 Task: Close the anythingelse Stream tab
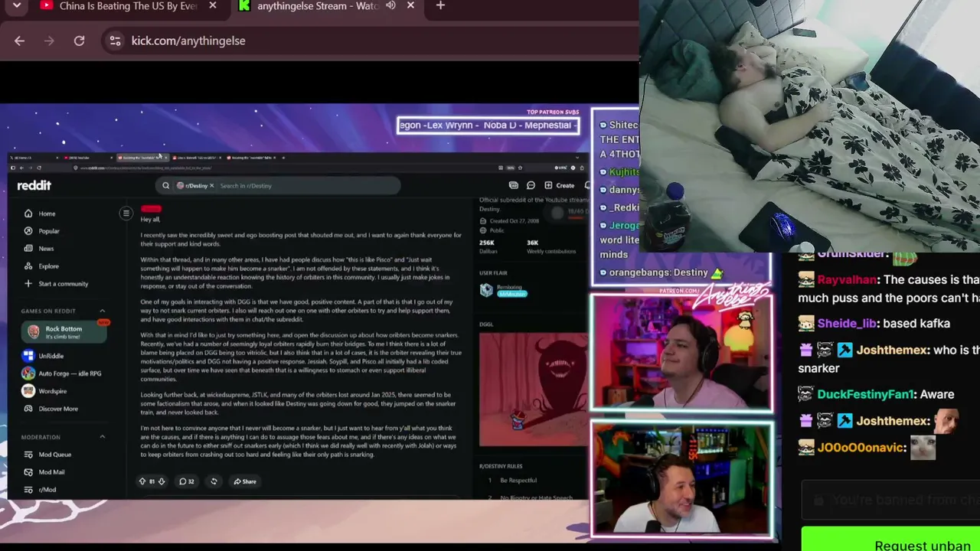point(410,5)
